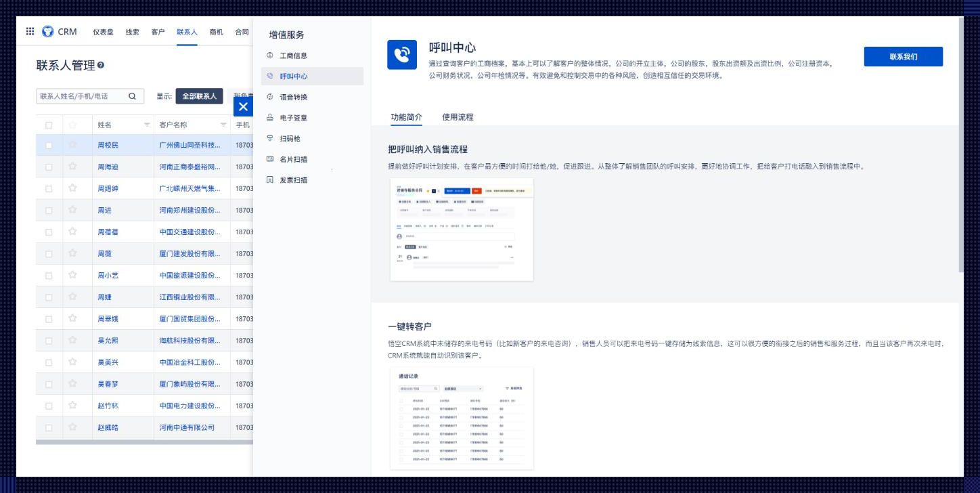The height and width of the screenshot is (493, 980).
Task: Click the CRM monkey logo
Action: [47, 32]
